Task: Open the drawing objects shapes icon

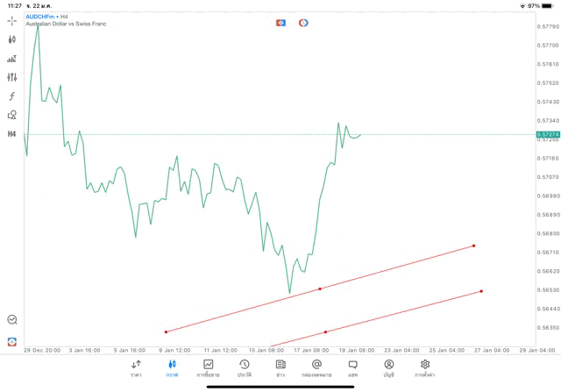Action: click(x=12, y=115)
